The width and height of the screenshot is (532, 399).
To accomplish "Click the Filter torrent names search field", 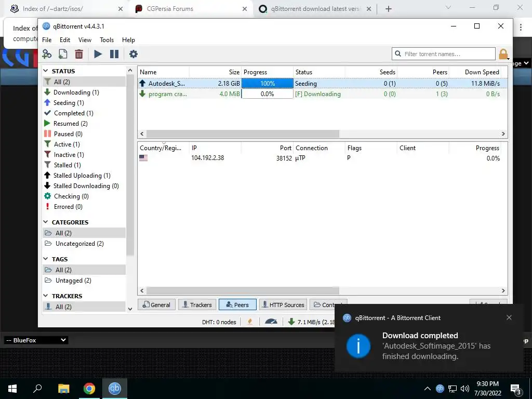I will [x=444, y=54].
